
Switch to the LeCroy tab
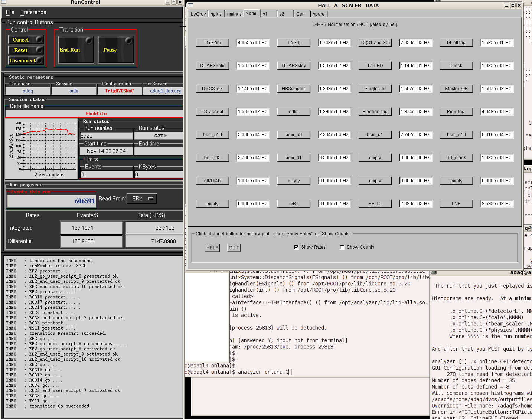pyautogui.click(x=198, y=14)
